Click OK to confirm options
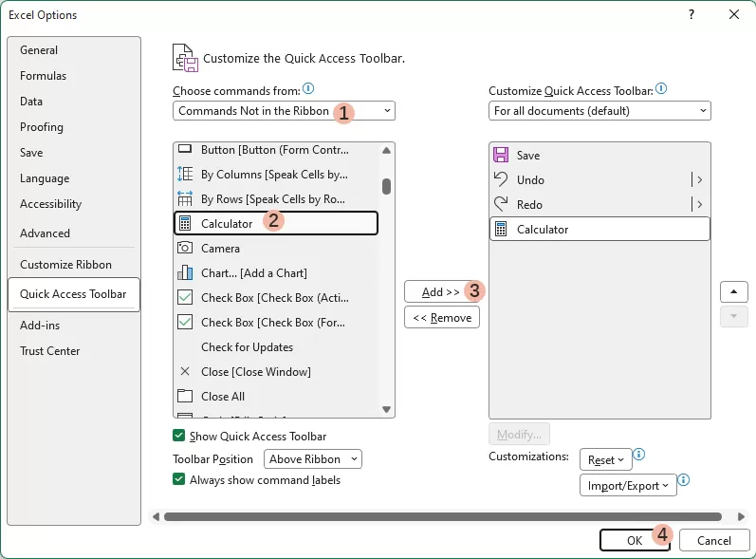 [635, 540]
